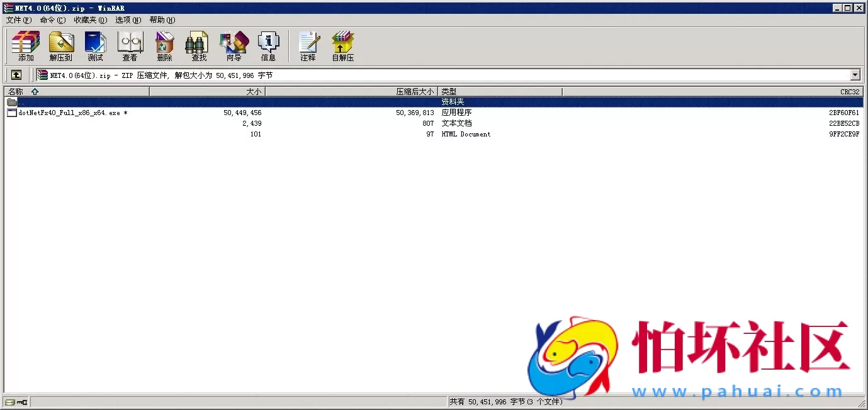Sort by 名称 column header
868x410 pixels.
pyautogui.click(x=76, y=92)
